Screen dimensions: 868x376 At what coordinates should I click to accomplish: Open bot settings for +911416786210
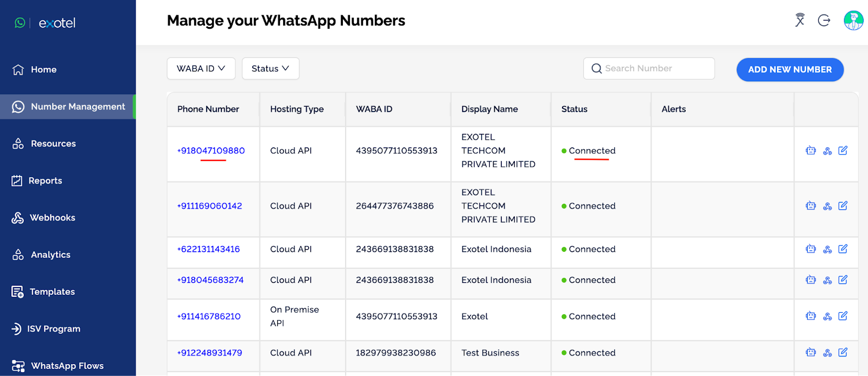point(811,316)
